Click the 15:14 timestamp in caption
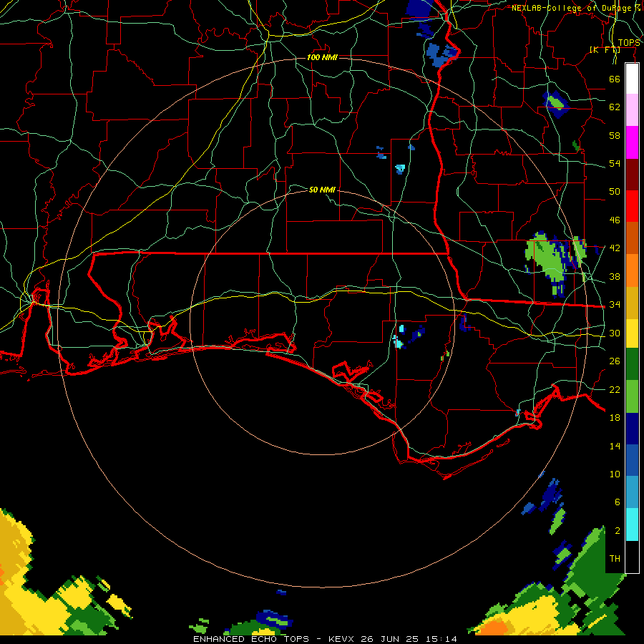Screen dimensions: 644x644 pos(441,639)
